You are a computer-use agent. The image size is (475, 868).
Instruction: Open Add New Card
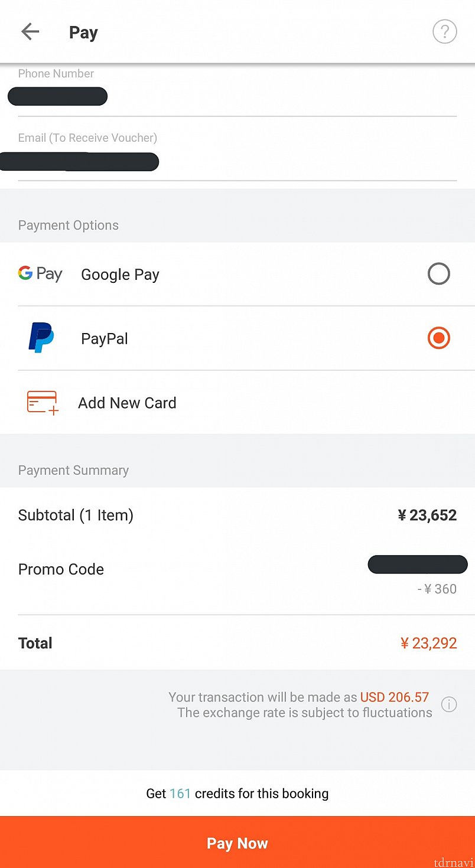[237, 403]
